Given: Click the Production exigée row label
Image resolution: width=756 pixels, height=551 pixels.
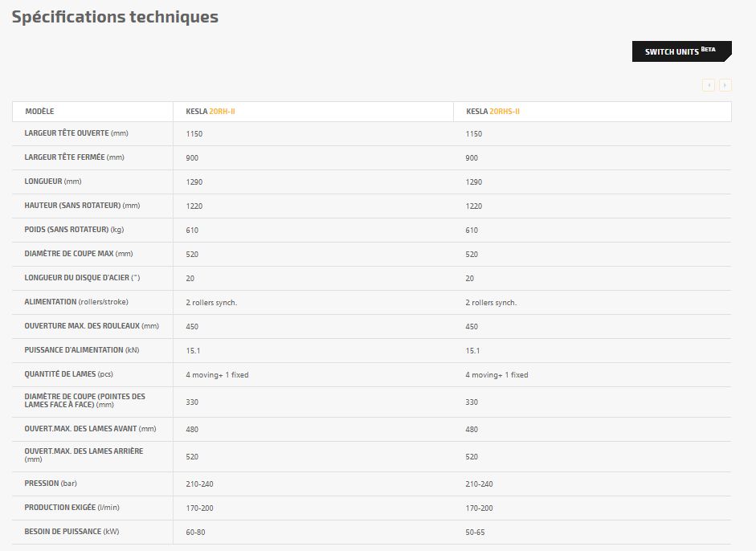Looking at the screenshot, I should [x=72, y=508].
